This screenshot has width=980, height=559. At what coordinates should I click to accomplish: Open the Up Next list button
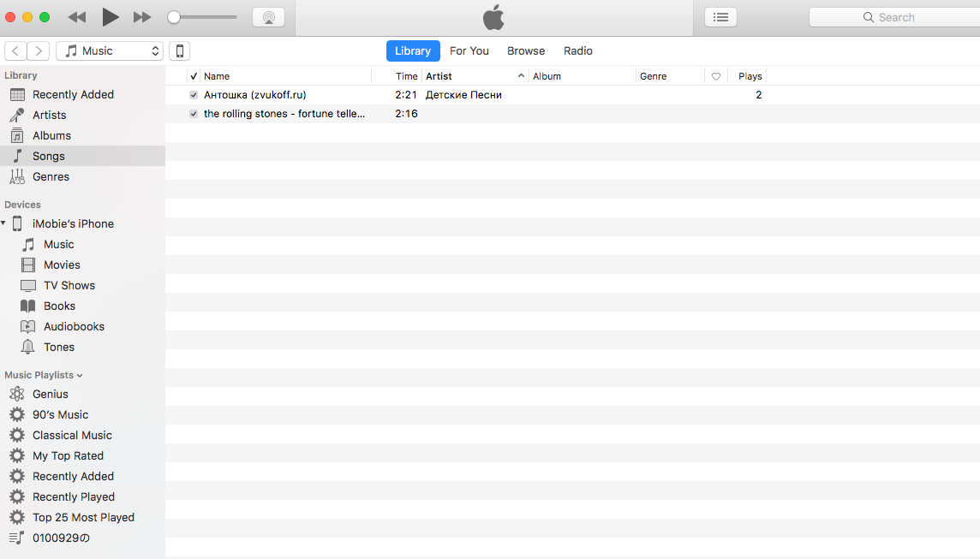tap(720, 17)
